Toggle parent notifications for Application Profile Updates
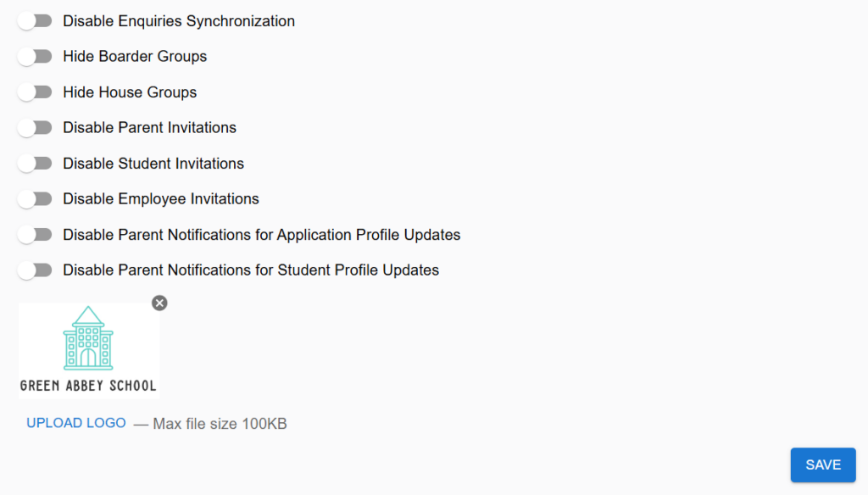 coord(34,235)
